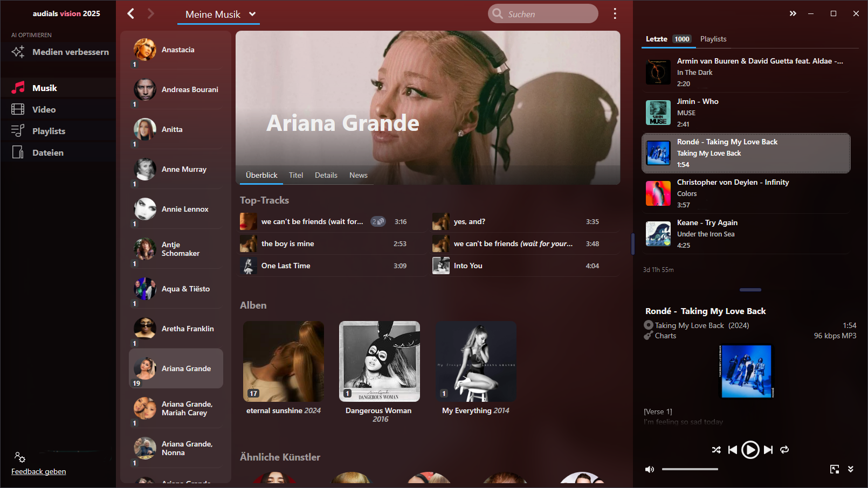
Task: Switch to the Titel tab
Action: pos(296,175)
